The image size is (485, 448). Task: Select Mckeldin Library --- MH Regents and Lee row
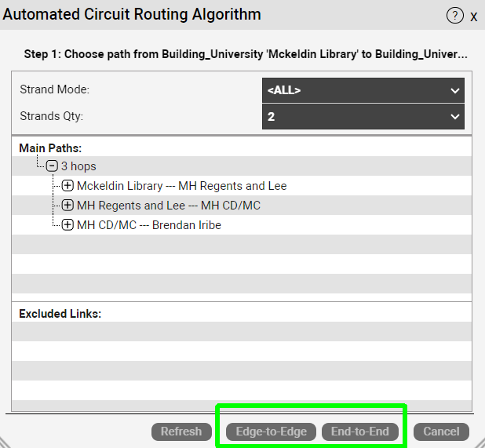tap(181, 186)
